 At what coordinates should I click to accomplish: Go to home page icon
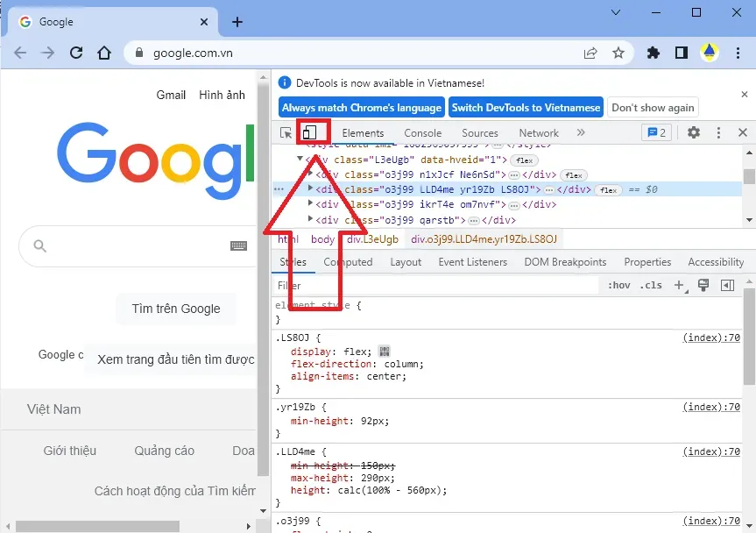pos(104,53)
